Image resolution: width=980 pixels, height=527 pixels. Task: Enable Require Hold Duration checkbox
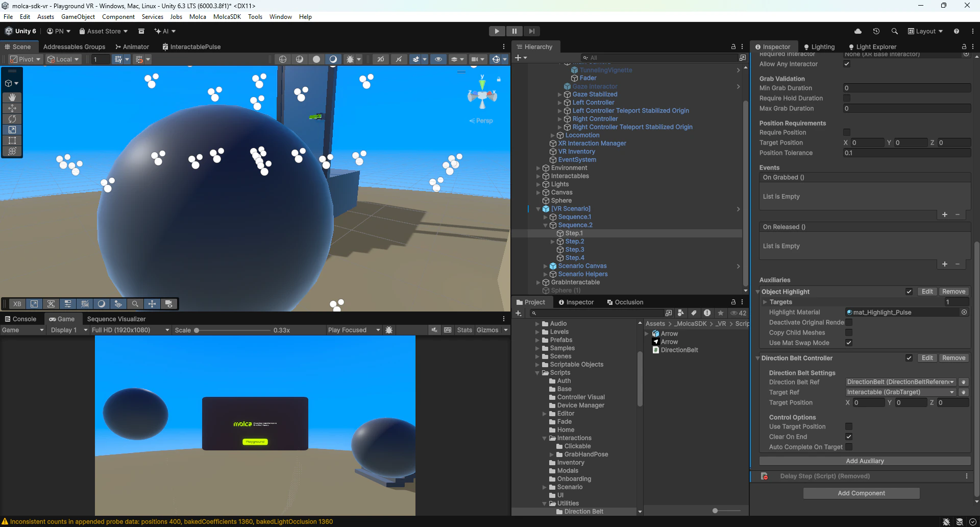tap(847, 98)
